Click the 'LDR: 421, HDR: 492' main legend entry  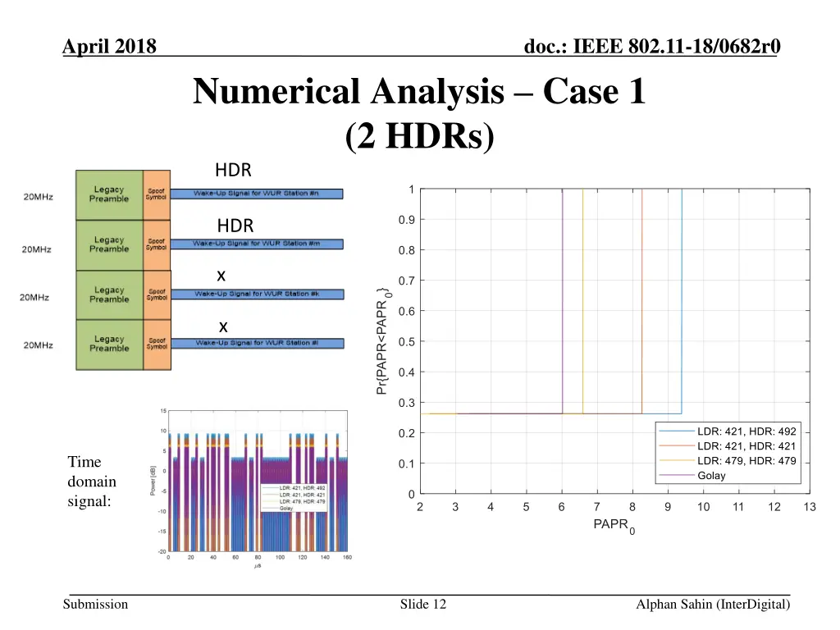coord(746,431)
